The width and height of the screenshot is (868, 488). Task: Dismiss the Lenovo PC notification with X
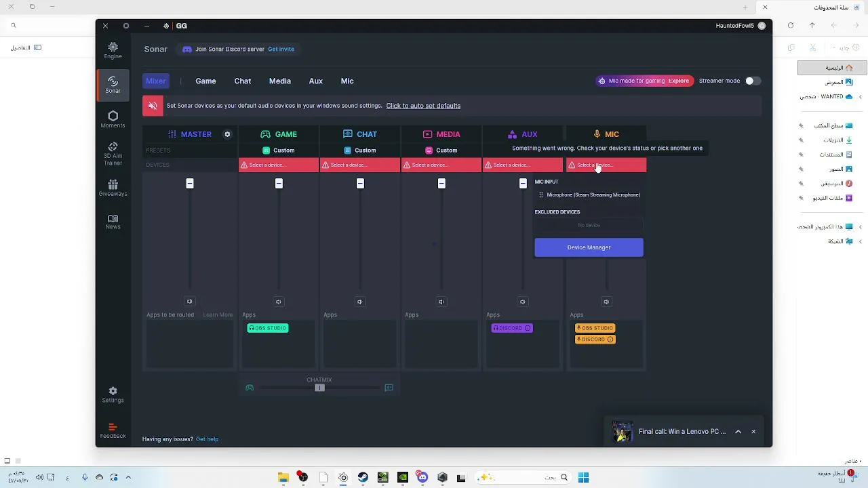753,432
